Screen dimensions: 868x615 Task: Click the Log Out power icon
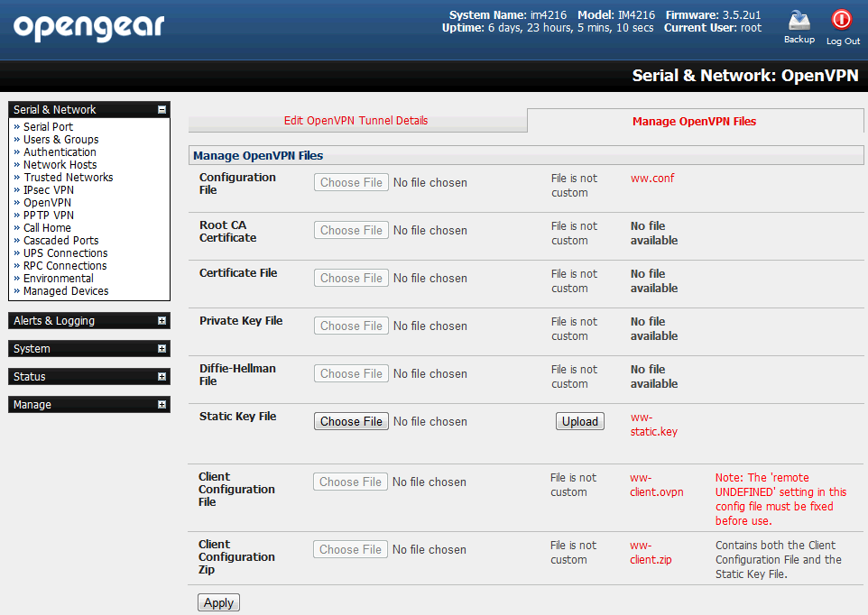(x=842, y=21)
